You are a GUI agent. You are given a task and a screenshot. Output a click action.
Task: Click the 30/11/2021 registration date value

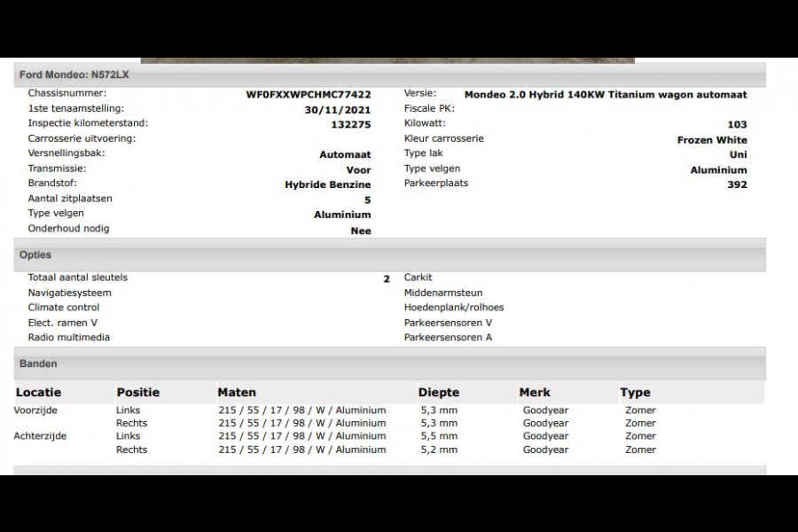coord(337,110)
